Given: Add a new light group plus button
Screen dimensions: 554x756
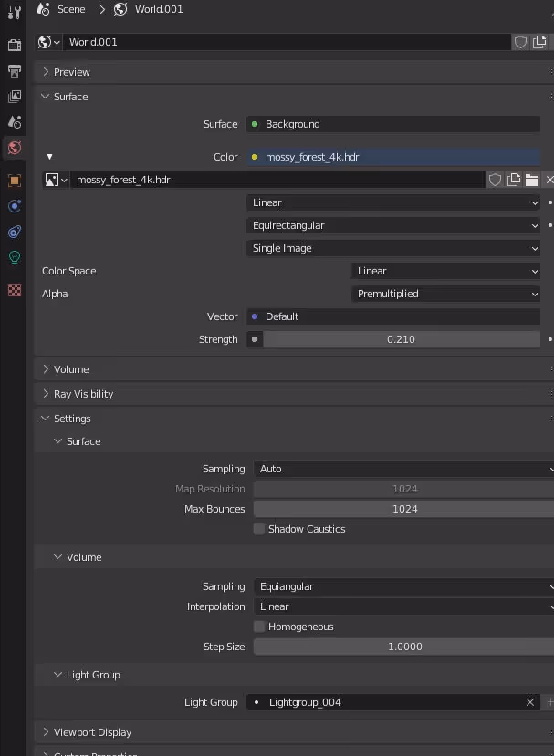Looking at the screenshot, I should click(x=549, y=702).
